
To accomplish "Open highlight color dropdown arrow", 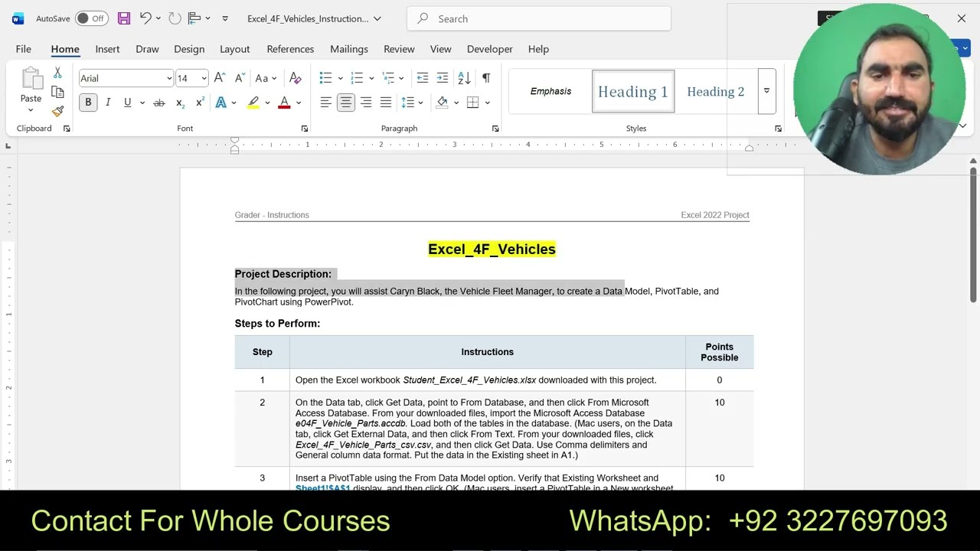I will pyautogui.click(x=267, y=103).
